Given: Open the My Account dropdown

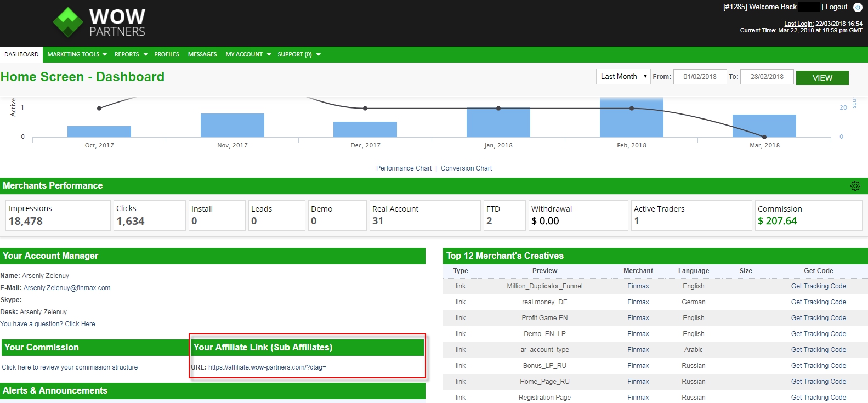Looking at the screenshot, I should pyautogui.click(x=248, y=54).
